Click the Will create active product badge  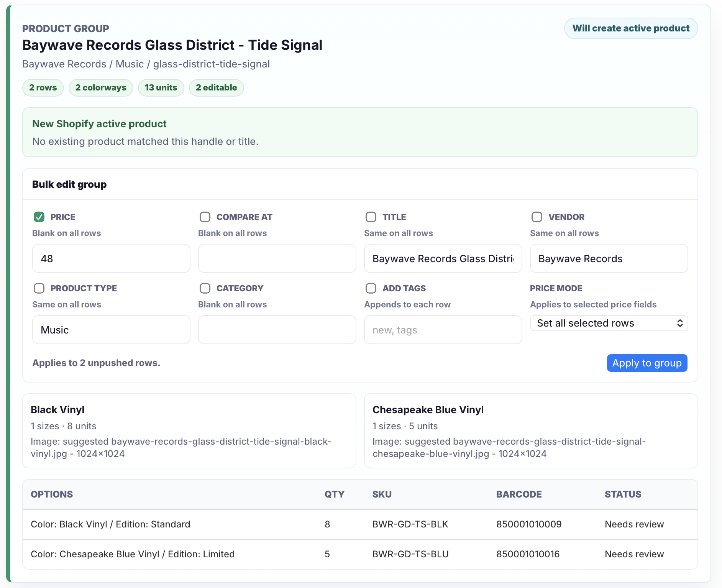pos(631,28)
